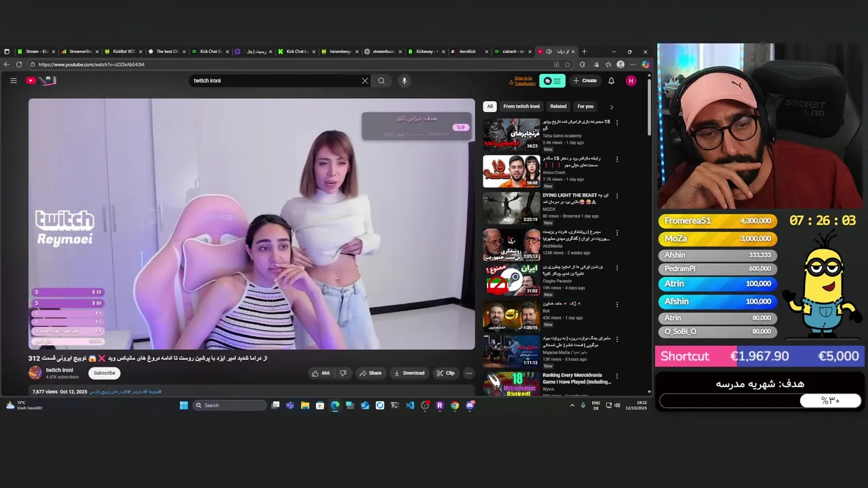Viewport: 868px width, 488px height.
Task: Click the Share button
Action: click(x=370, y=373)
